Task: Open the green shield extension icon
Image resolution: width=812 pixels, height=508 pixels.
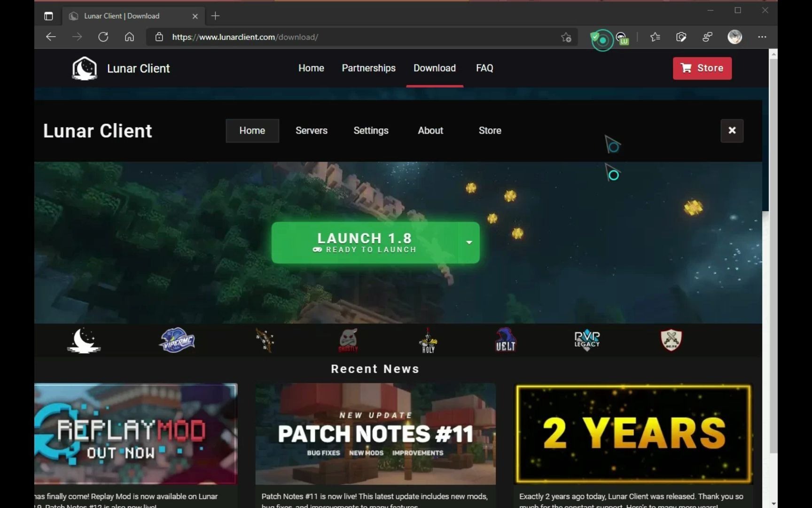Action: (596, 37)
